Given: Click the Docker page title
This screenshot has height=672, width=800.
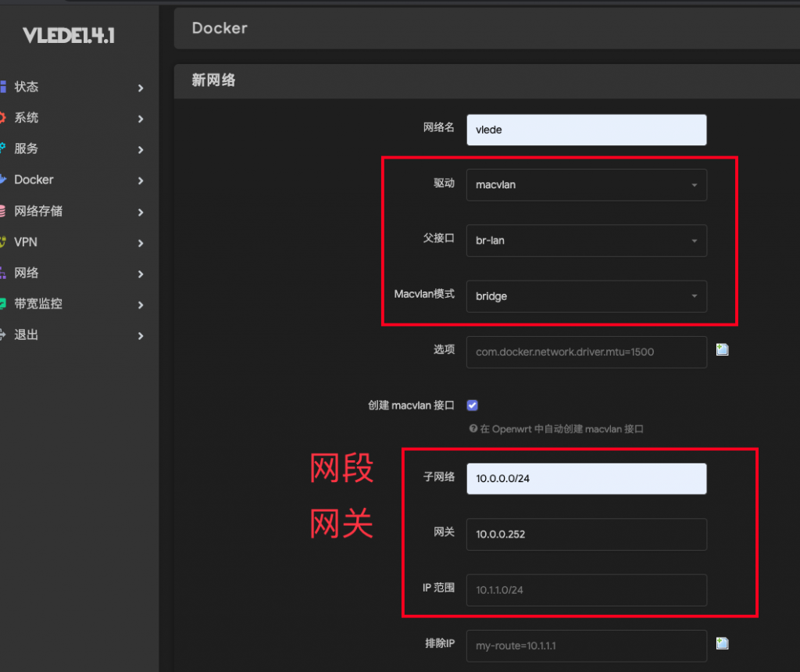Looking at the screenshot, I should [x=220, y=28].
